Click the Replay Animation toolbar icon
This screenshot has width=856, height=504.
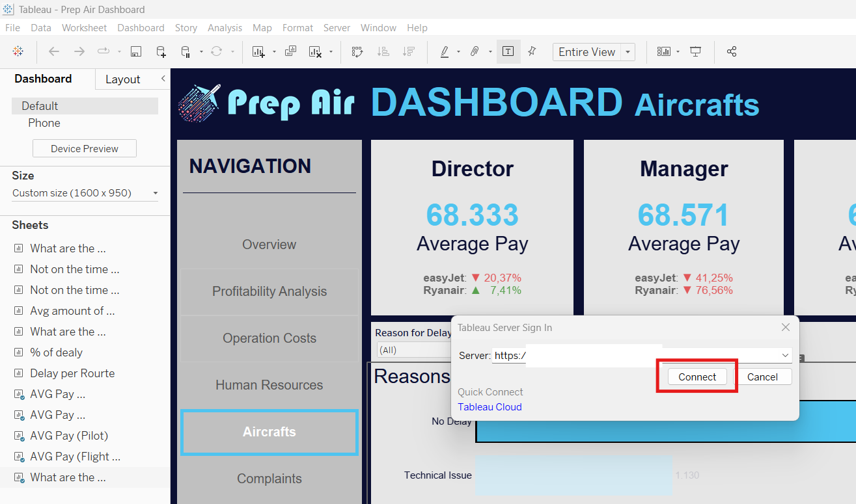104,51
